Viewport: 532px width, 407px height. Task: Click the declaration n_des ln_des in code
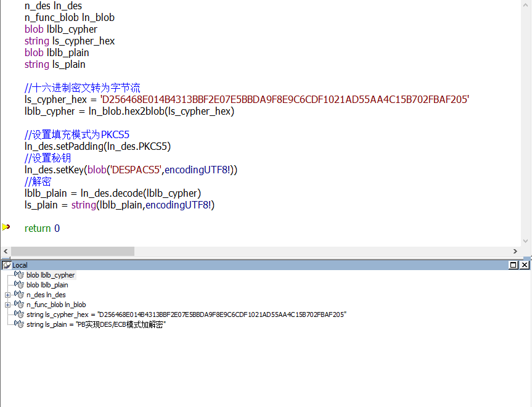[x=53, y=6]
